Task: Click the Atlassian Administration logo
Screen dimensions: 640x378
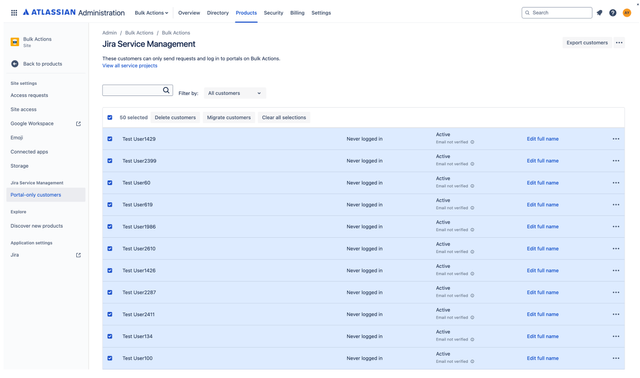Action: tap(73, 13)
